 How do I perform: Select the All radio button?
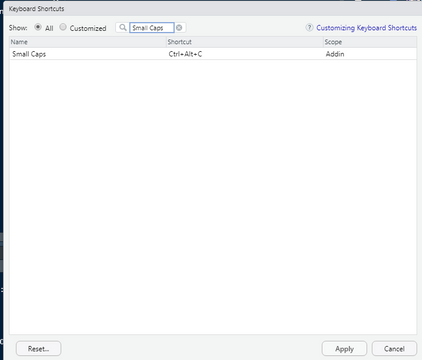tap(38, 27)
